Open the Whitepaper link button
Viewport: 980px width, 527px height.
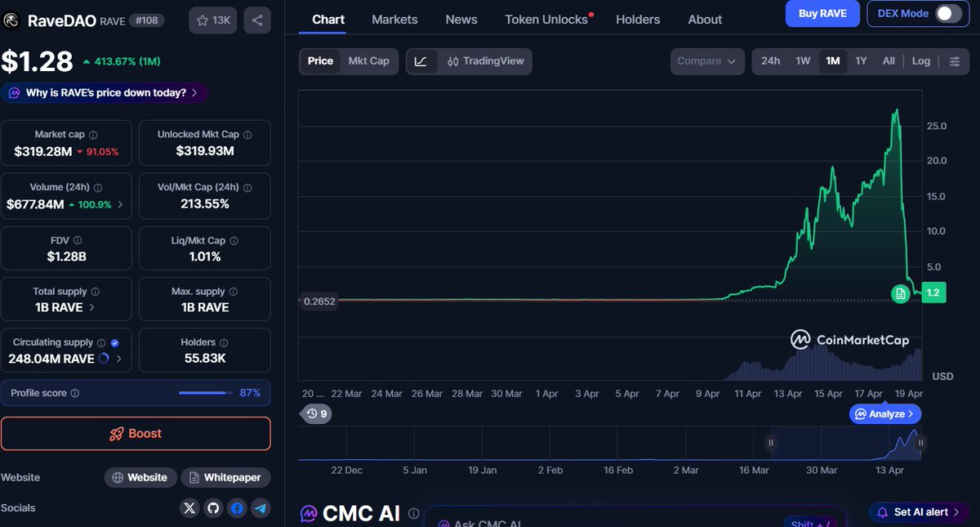click(226, 478)
